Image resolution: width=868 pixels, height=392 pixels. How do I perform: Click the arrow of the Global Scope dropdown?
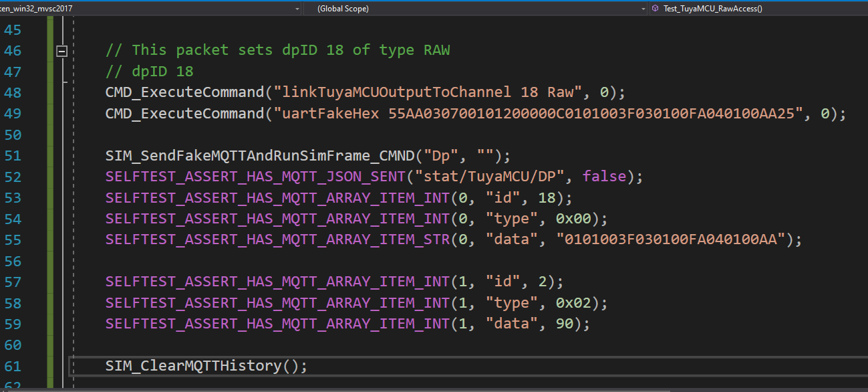(643, 9)
